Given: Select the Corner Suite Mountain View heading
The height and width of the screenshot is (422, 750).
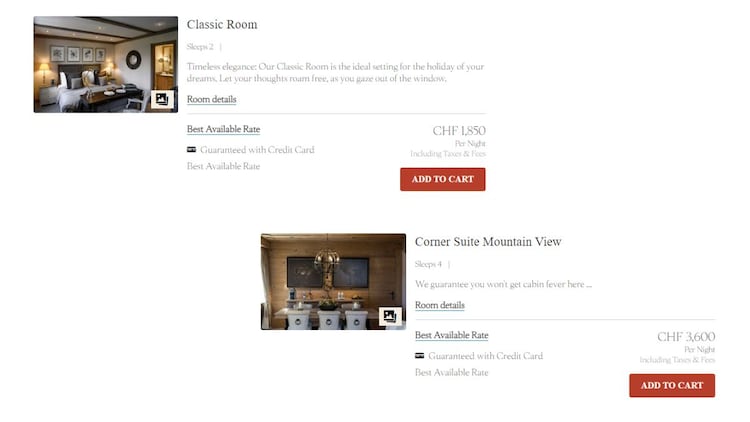Looking at the screenshot, I should coord(488,242).
